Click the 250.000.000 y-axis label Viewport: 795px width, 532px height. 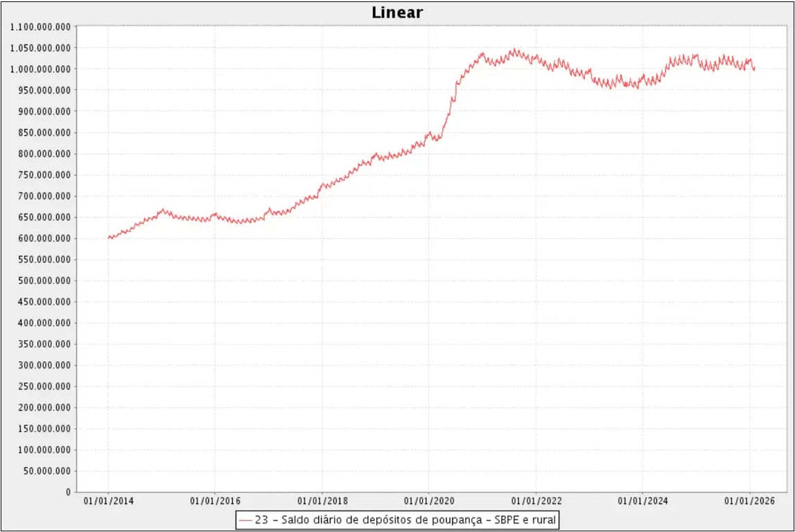pyautogui.click(x=44, y=387)
